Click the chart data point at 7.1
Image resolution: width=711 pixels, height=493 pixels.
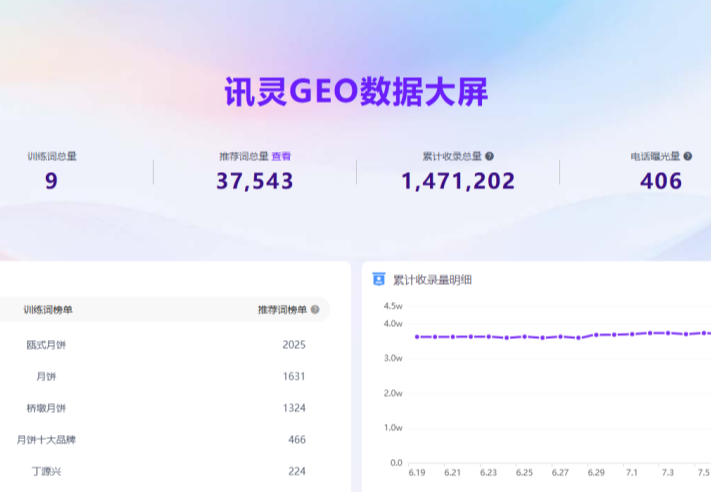point(632,334)
